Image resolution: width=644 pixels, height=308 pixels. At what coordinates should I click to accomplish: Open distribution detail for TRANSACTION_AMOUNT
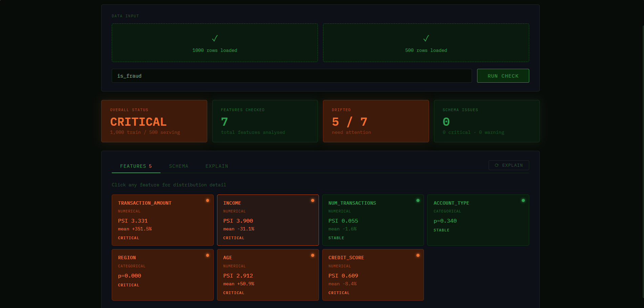(163, 220)
